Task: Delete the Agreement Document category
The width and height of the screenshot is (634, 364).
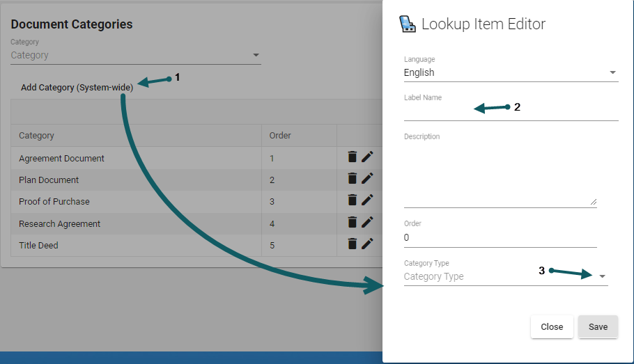Action: pyautogui.click(x=353, y=157)
